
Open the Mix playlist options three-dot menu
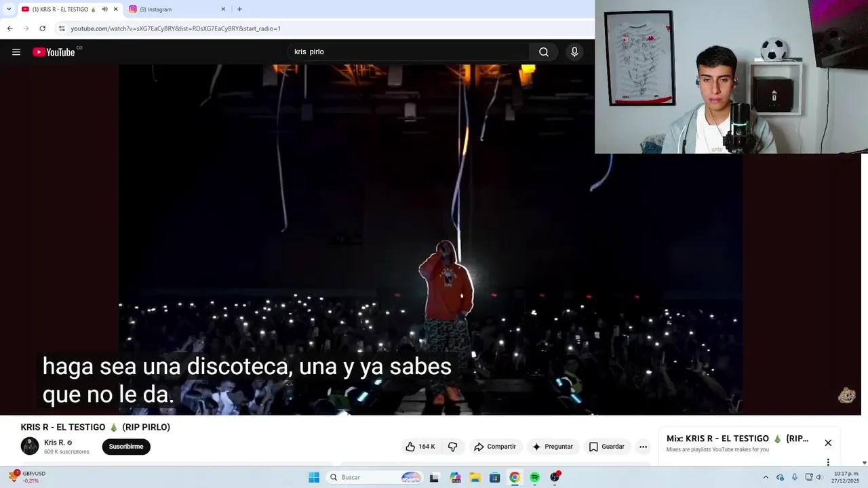click(x=828, y=462)
